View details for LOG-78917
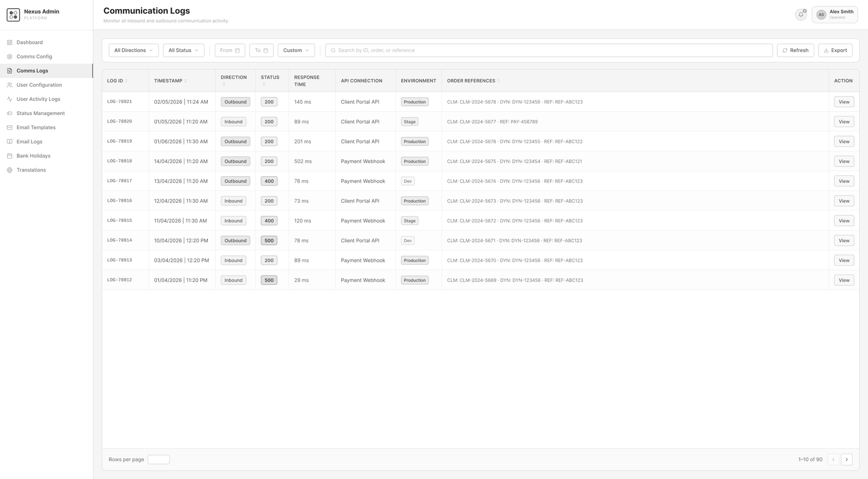The width and height of the screenshot is (868, 479). (x=844, y=181)
